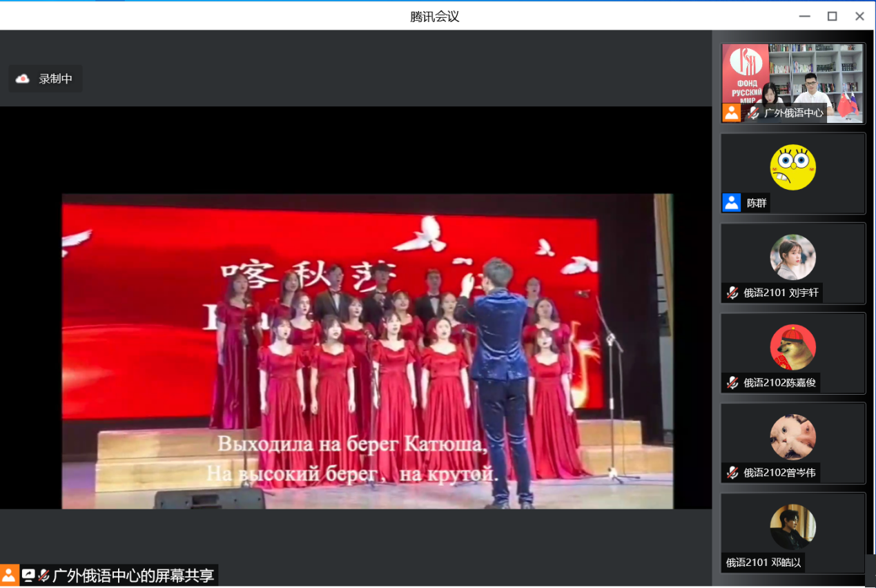
Task: Click the screen share icon in bottom-left label
Action: [x=28, y=575]
